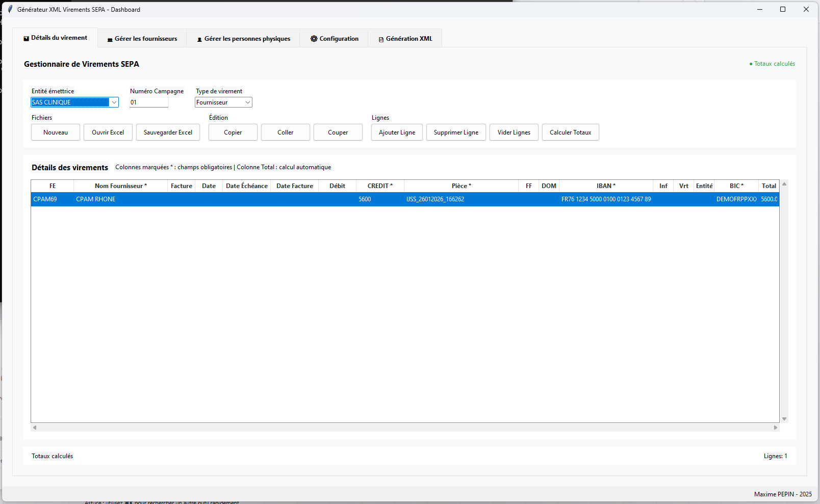This screenshot has height=504, width=820.
Task: Click the Copier button
Action: [233, 132]
